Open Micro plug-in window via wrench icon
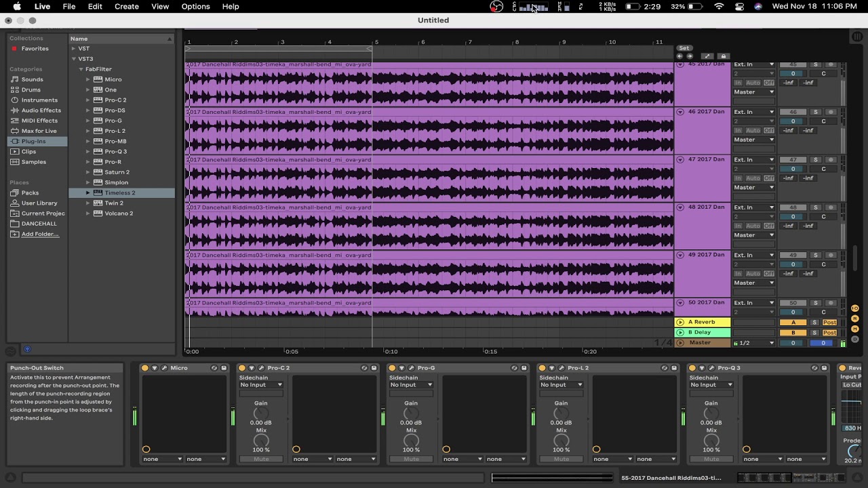 pyautogui.click(x=164, y=368)
